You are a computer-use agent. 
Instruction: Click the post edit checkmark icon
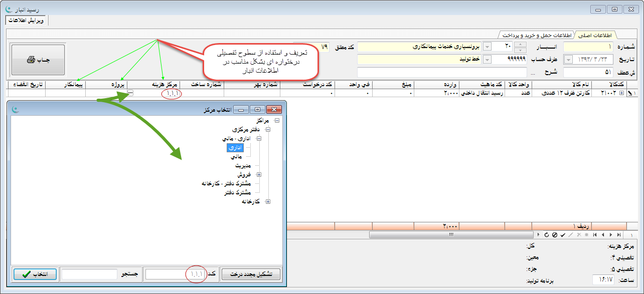click(563, 234)
